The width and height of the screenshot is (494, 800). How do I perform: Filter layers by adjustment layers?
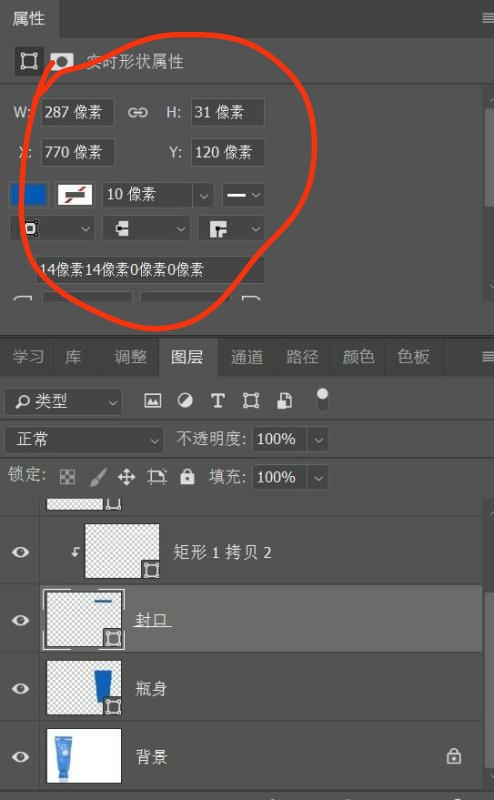click(185, 401)
